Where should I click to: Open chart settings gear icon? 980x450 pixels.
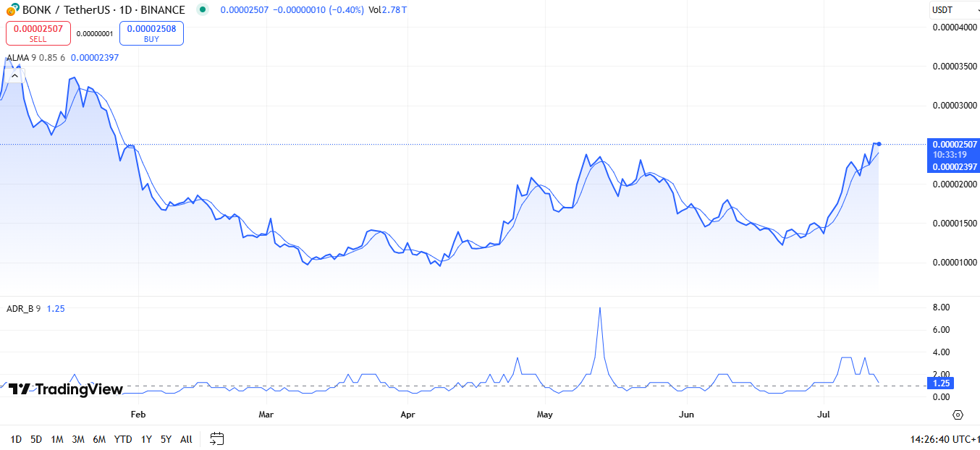click(958, 415)
